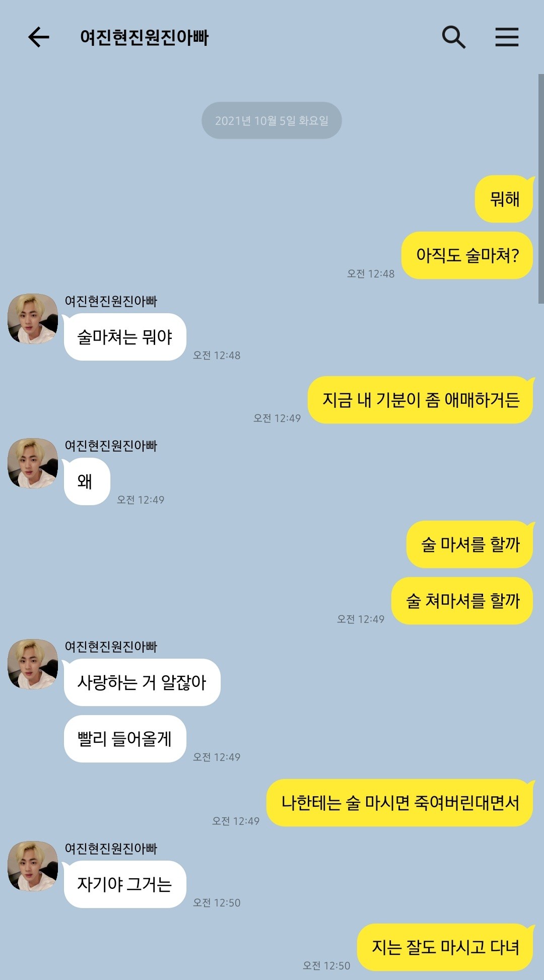This screenshot has height=980, width=544.
Task: Click the chat title 여진현진원진아빠
Action: click(144, 37)
